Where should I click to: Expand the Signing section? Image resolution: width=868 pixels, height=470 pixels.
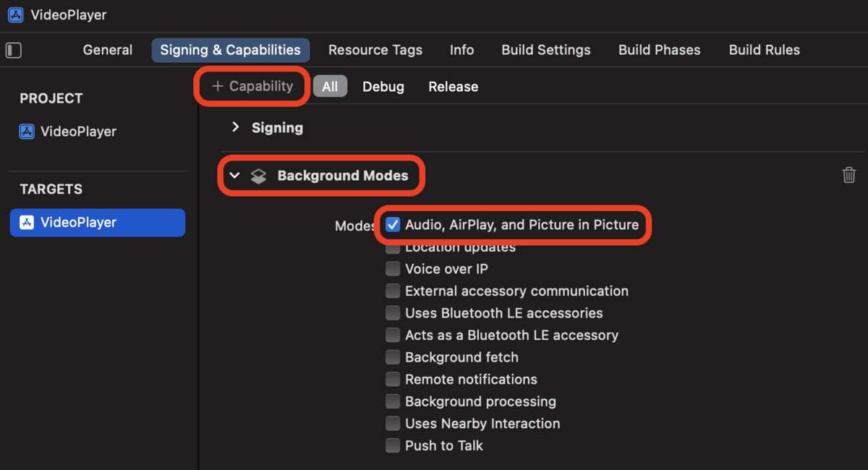point(235,127)
